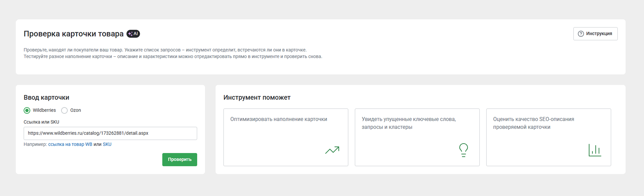Open the Оптимизировать наполнение карточки card
Image resolution: width=644 pixels, height=196 pixels.
coord(286,137)
